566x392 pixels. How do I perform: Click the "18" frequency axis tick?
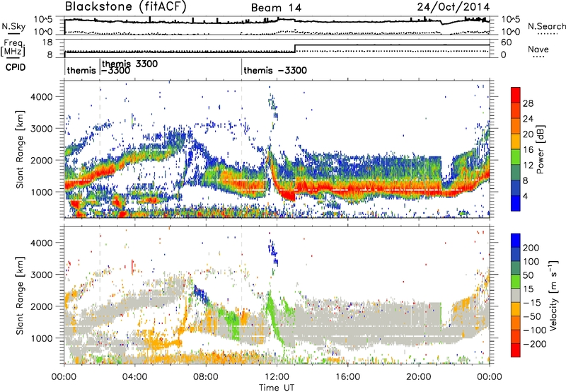tap(47, 42)
